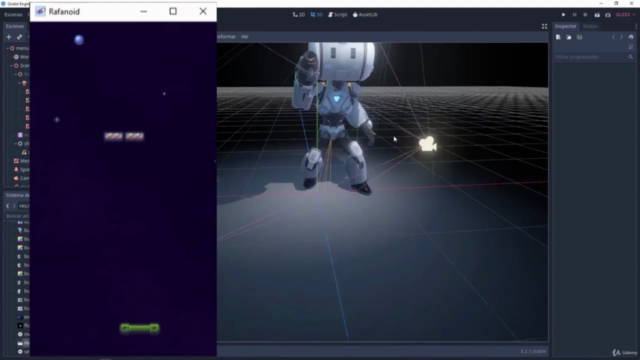The width and height of the screenshot is (640, 360).
Task: Switch to the 3D workspace
Action: point(316,15)
